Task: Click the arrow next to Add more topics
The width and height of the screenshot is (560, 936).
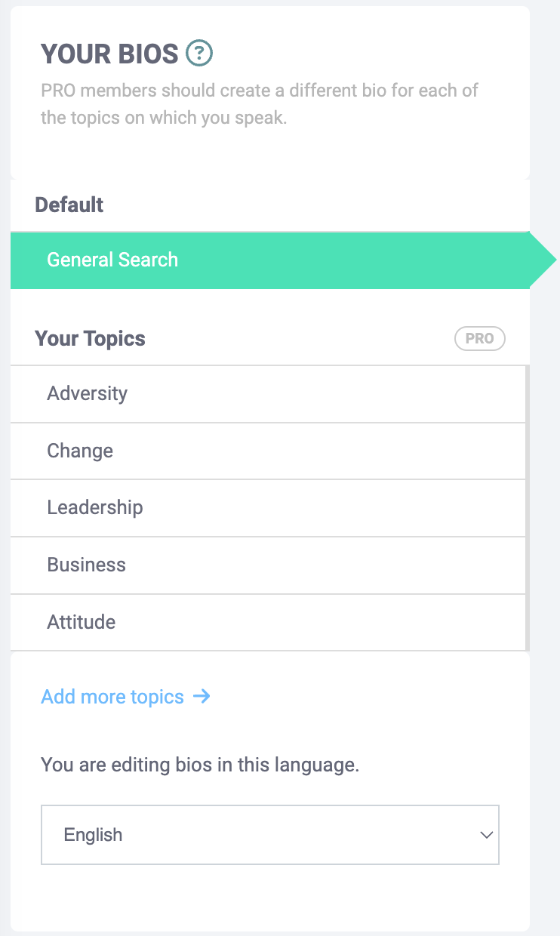Action: pyautogui.click(x=202, y=696)
